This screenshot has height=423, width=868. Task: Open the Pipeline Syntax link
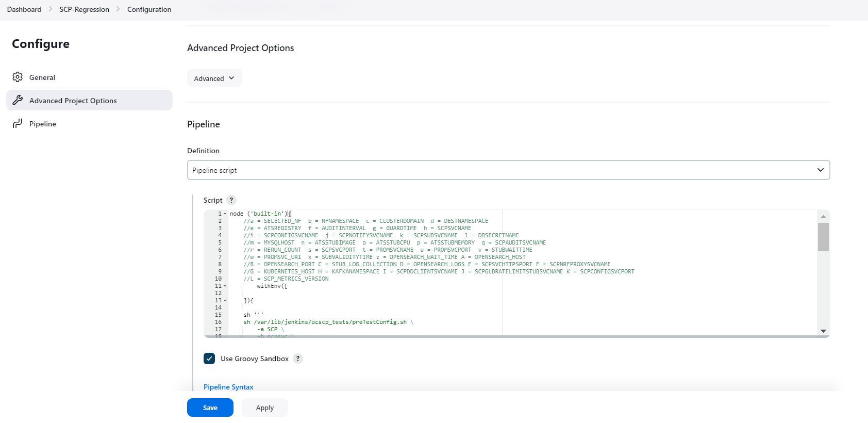point(228,387)
